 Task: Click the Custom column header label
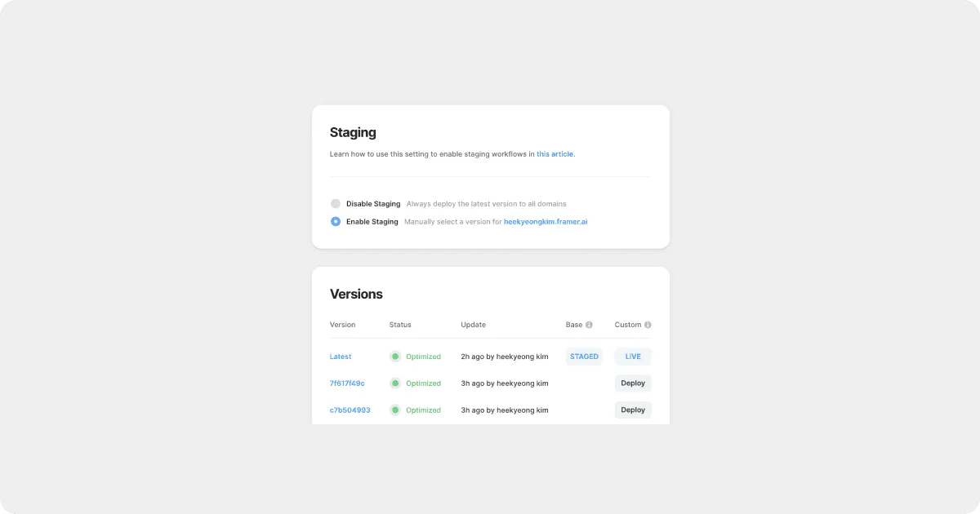[x=628, y=325]
